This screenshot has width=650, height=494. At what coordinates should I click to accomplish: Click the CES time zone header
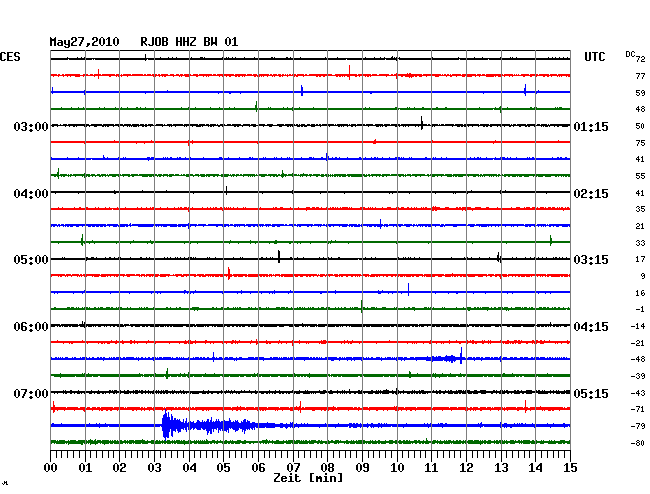coord(10,57)
